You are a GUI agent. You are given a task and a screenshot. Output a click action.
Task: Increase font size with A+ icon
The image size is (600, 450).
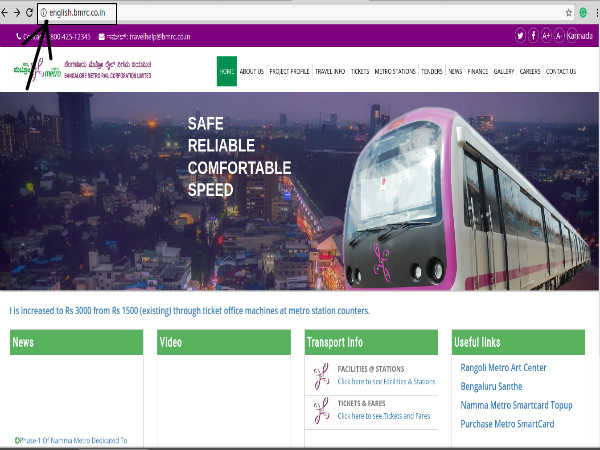[x=547, y=36]
